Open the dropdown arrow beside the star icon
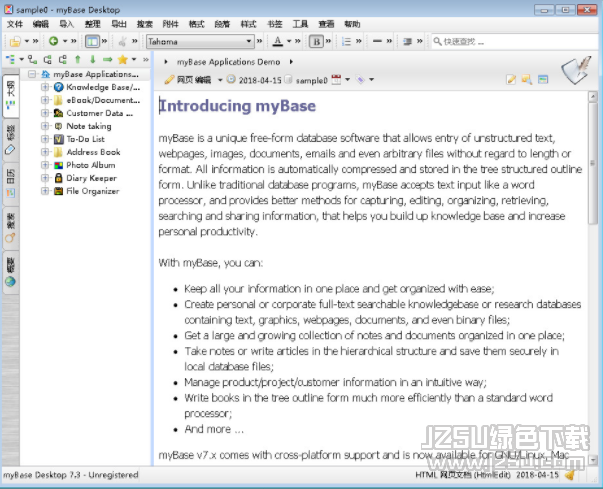Screen dimensions: 603x489 (134, 59)
